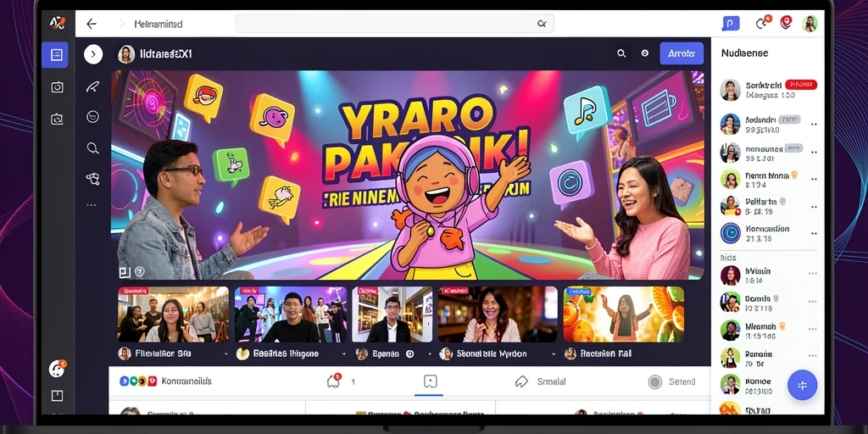The height and width of the screenshot is (434, 868).
Task: Open thumbnail of woman with group behind
Action: click(173, 314)
